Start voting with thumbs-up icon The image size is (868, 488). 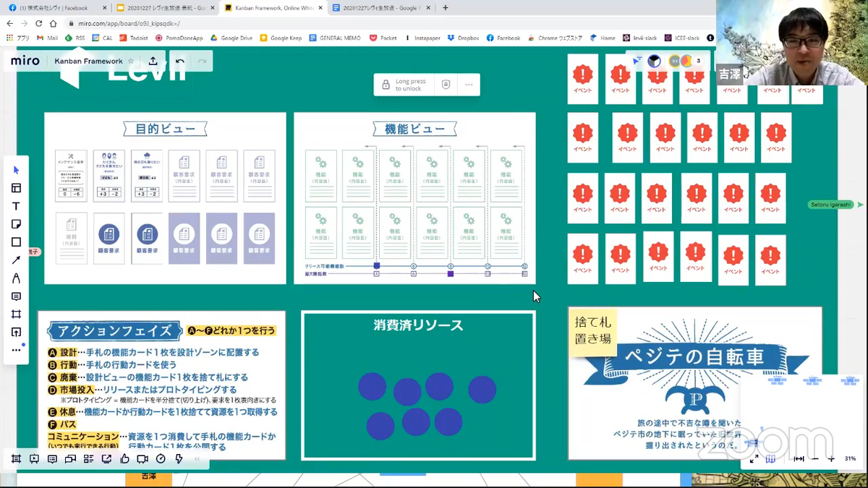coord(124,459)
